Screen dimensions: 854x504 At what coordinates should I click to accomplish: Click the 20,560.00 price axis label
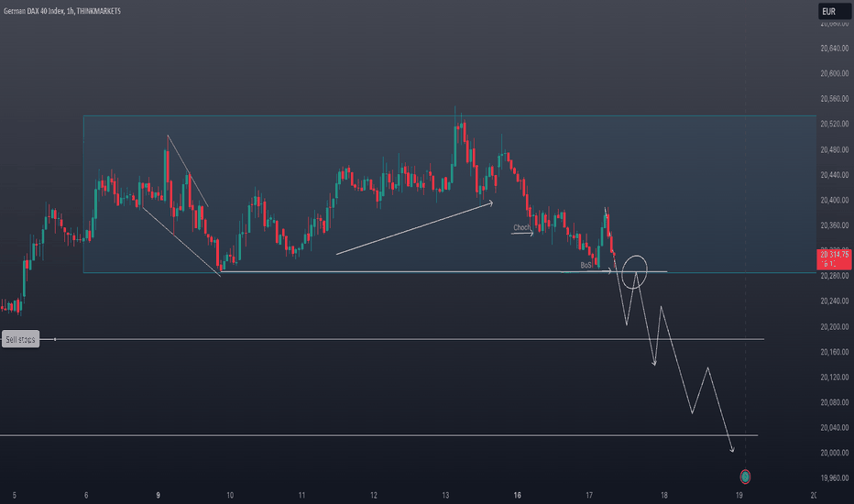click(x=835, y=99)
